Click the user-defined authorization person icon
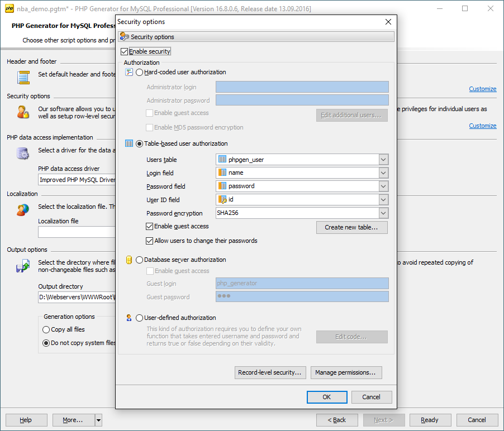Image resolution: width=504 pixels, height=431 pixels. tap(129, 318)
